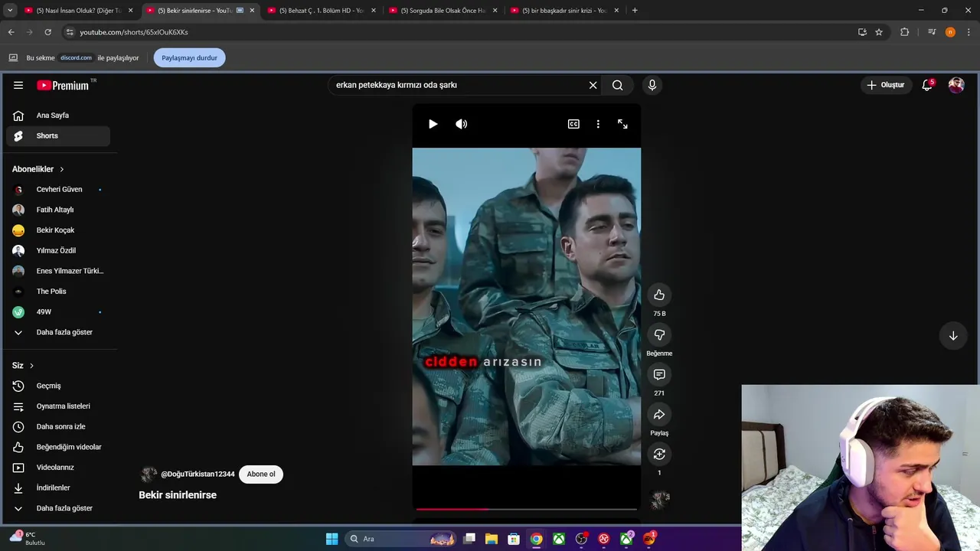Subscribe with the Abone ol button
Viewport: 980px width, 551px height.
pos(261,474)
